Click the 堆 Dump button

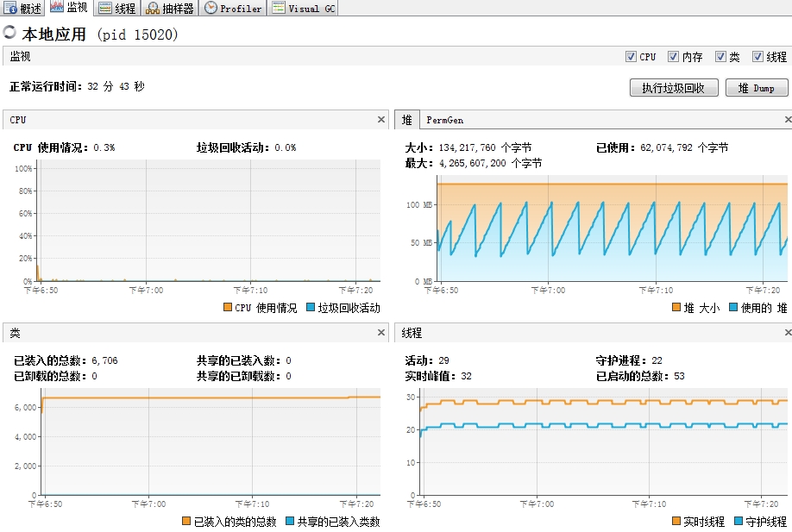pyautogui.click(x=757, y=88)
